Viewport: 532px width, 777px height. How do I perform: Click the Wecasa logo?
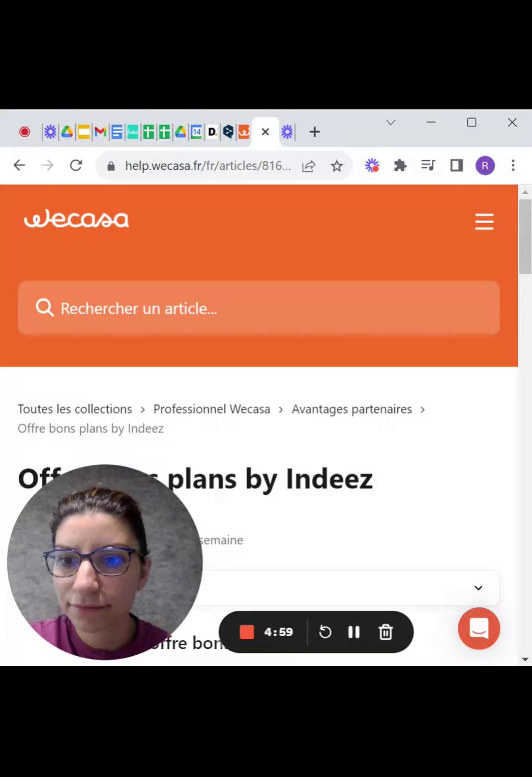click(x=76, y=219)
